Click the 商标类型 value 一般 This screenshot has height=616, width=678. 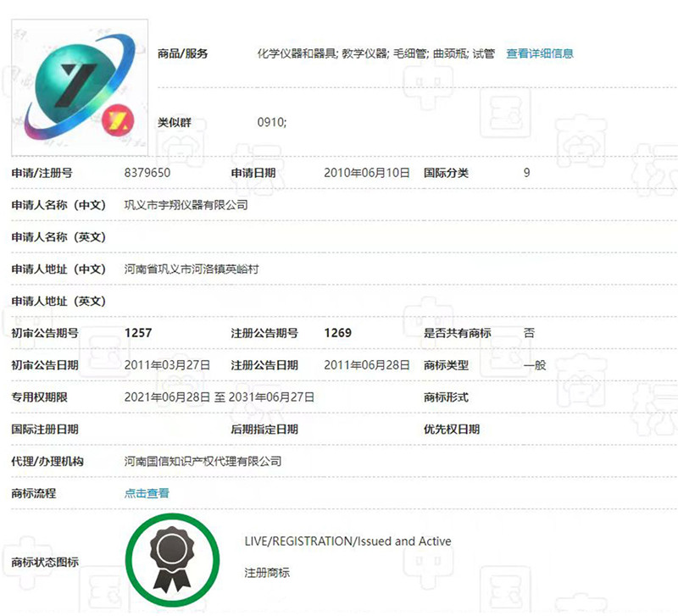click(534, 365)
